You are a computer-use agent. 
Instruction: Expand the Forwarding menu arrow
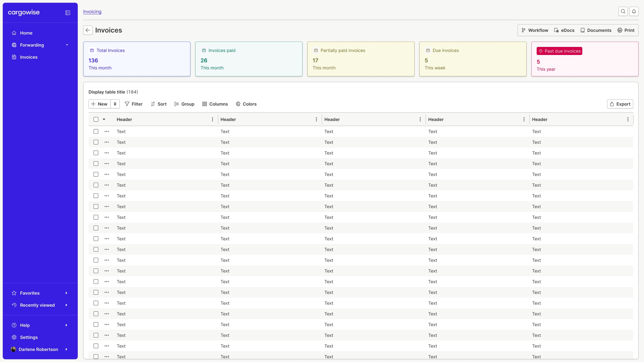point(67,45)
